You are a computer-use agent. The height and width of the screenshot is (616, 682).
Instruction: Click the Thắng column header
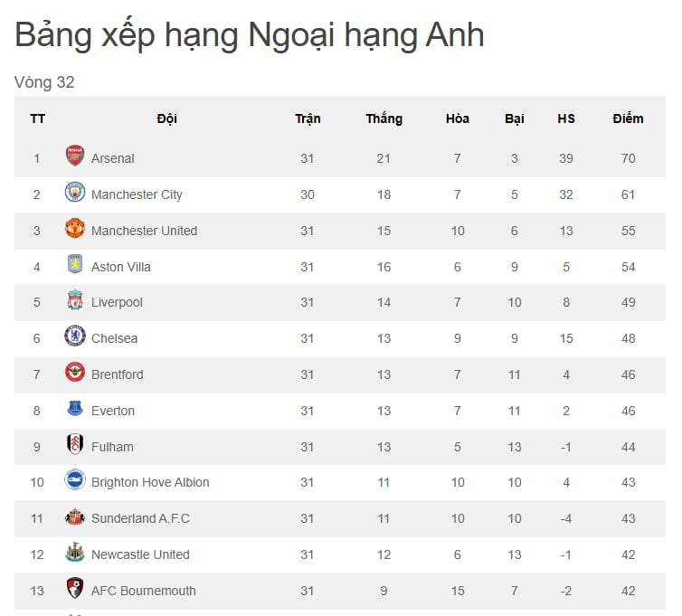[x=384, y=118]
